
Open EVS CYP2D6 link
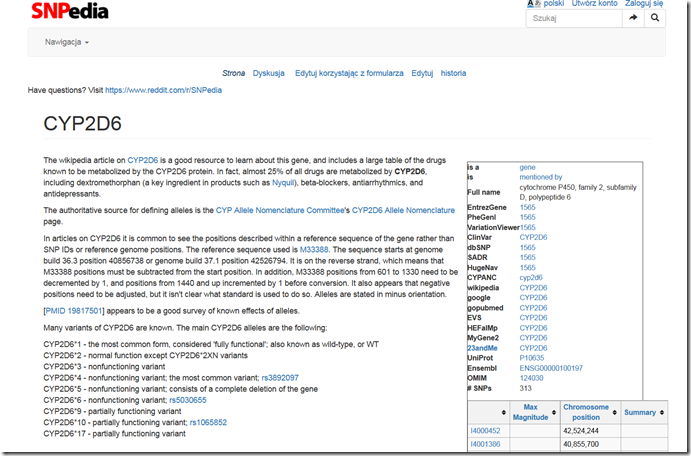click(533, 318)
